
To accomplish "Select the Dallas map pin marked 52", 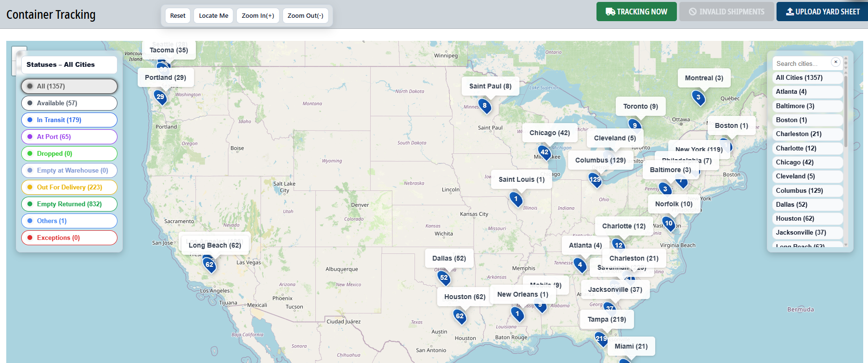I will (x=444, y=278).
